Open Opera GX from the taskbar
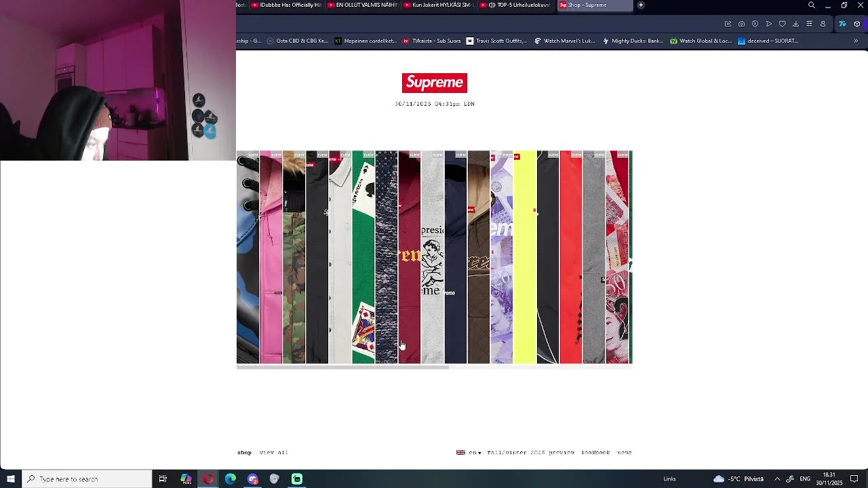Image resolution: width=868 pixels, height=488 pixels. pyautogui.click(x=208, y=479)
